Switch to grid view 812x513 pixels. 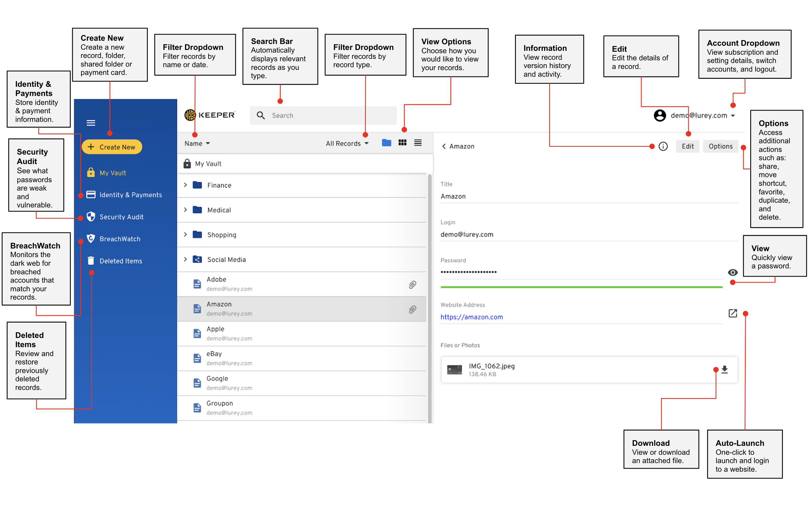(x=402, y=143)
